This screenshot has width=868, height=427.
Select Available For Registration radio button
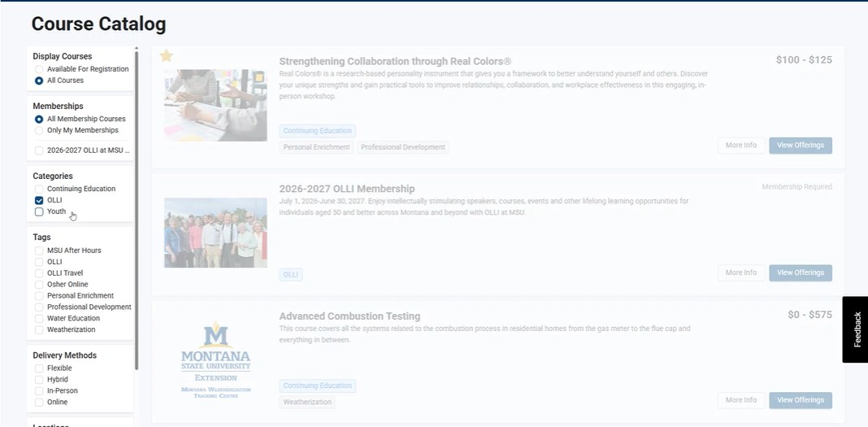tap(39, 69)
